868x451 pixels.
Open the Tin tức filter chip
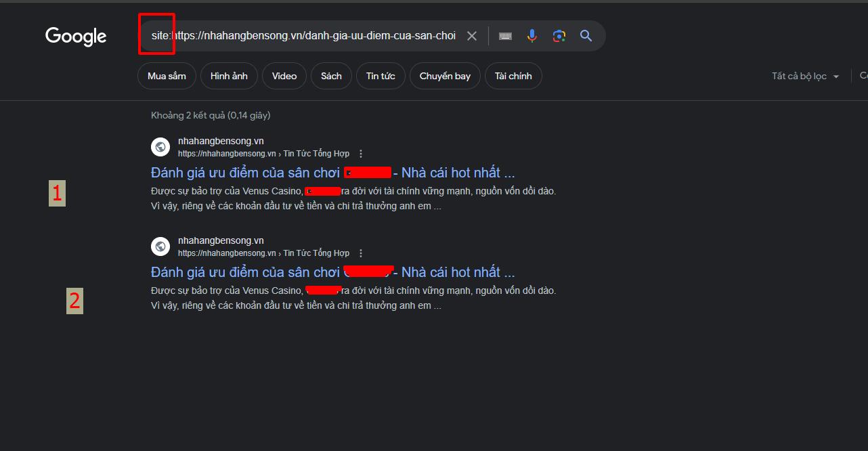pos(381,76)
